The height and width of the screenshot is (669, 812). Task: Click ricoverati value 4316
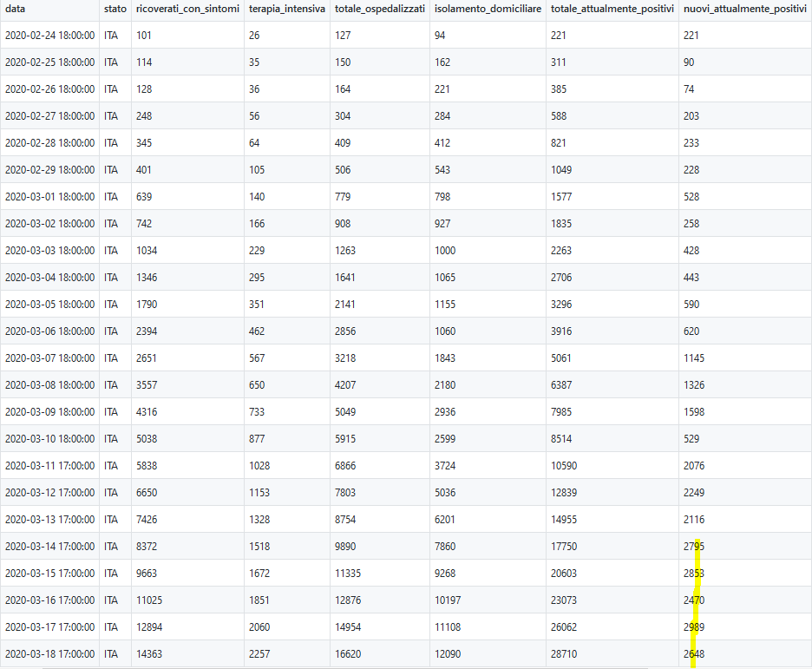pyautogui.click(x=147, y=412)
